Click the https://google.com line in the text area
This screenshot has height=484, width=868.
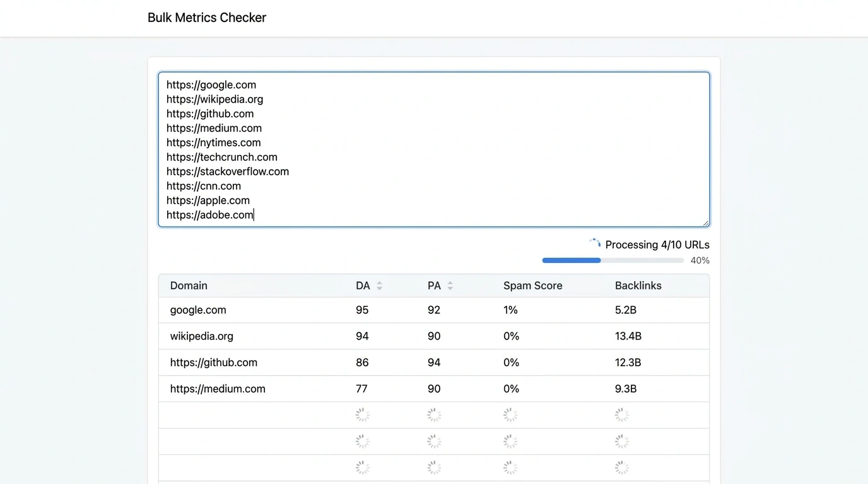(211, 84)
